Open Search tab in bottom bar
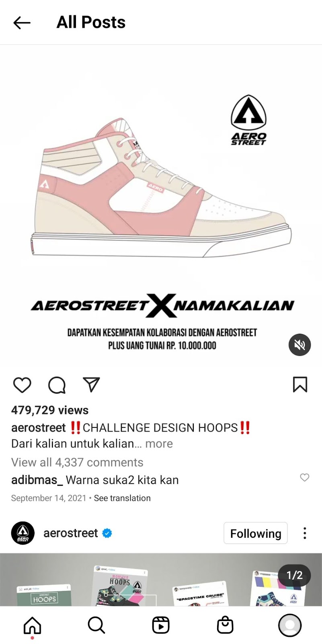This screenshot has height=644, width=322. coord(96,625)
